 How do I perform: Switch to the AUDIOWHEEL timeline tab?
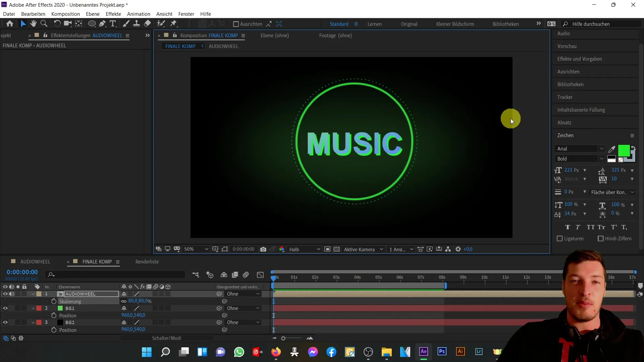pyautogui.click(x=35, y=262)
